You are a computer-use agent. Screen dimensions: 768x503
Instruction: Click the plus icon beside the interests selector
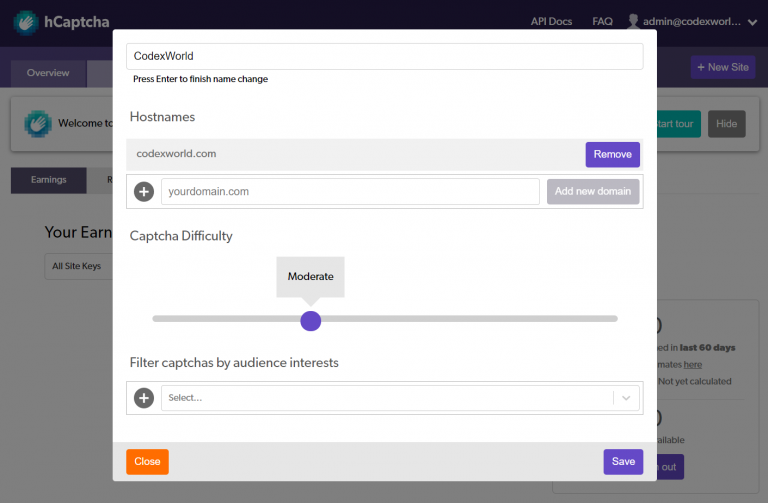pos(144,398)
